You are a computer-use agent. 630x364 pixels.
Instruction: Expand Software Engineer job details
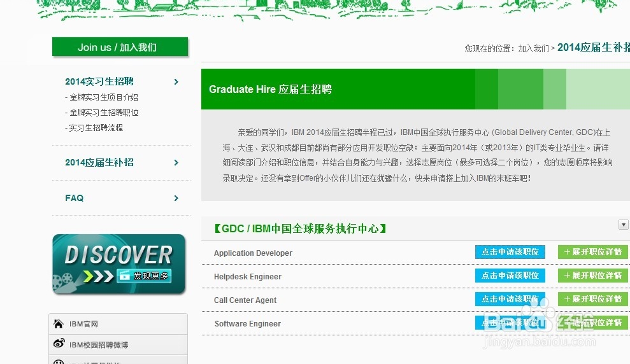592,323
